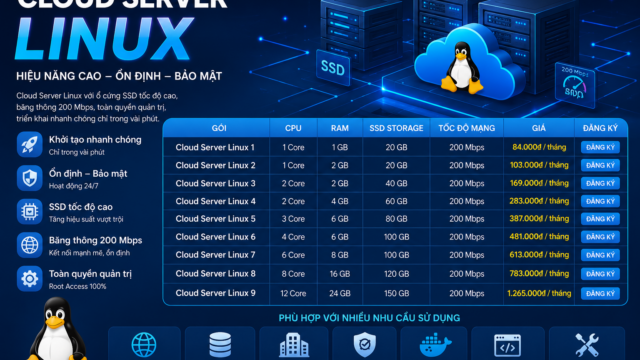Click HIỆU NĂNG CAO – ỔN ĐỊNH – BẢO MẬT tagline
Image resolution: width=640 pixels, height=360 pixels.
(119, 76)
